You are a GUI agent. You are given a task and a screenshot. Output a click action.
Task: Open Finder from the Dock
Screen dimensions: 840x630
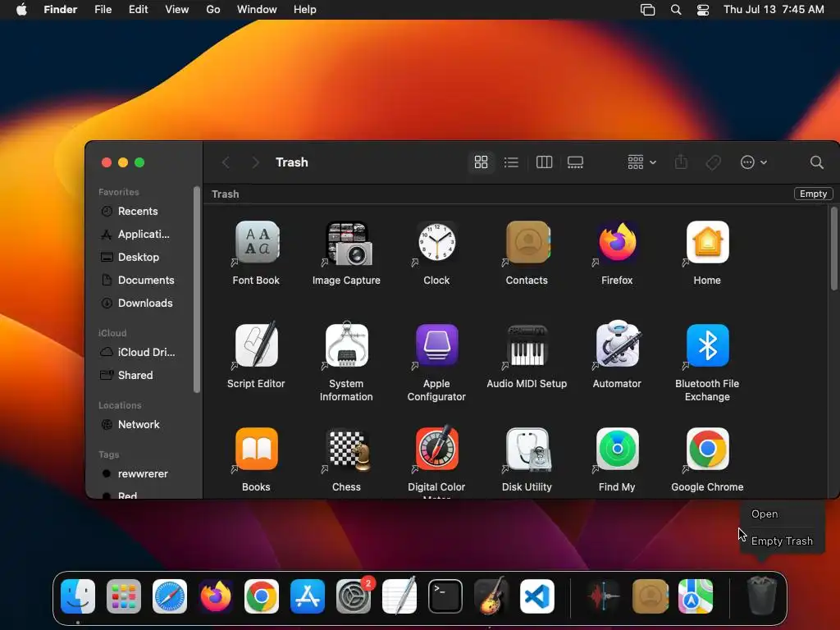tap(78, 596)
